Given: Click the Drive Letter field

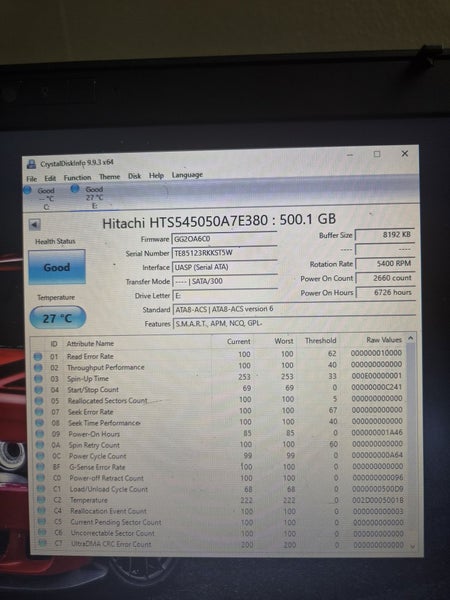Looking at the screenshot, I should click(225, 295).
